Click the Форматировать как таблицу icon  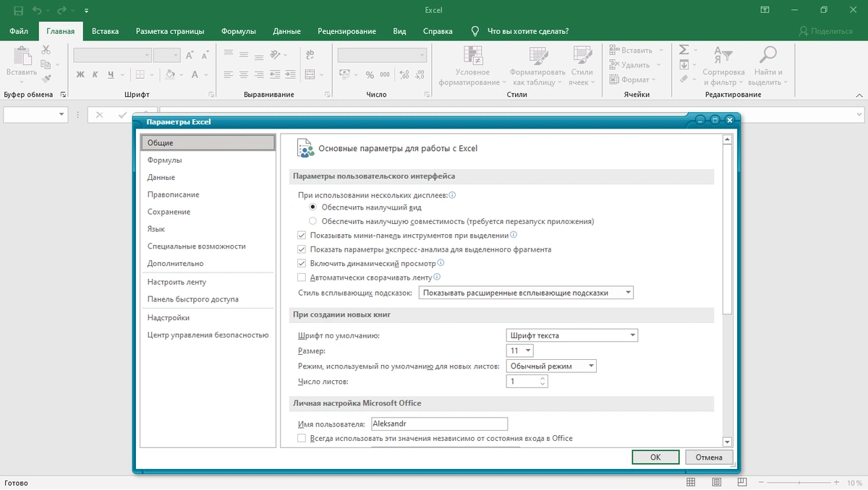(x=537, y=55)
